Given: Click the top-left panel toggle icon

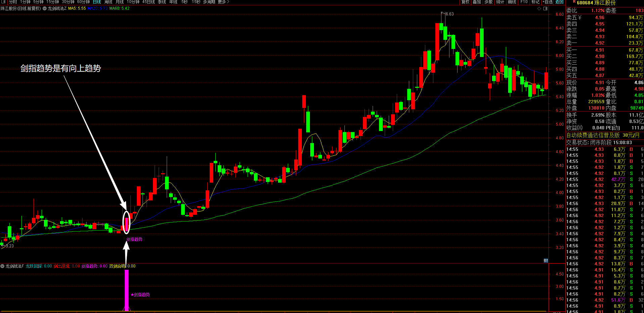Looking at the screenshot, I should [4, 2].
